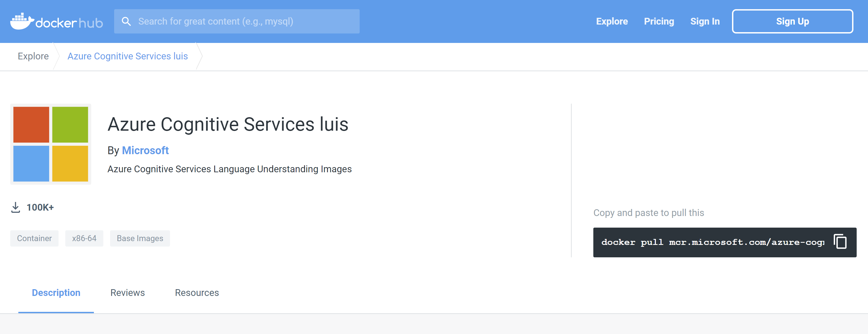
Task: Open the Microsoft logo thumbnail
Action: click(x=50, y=144)
